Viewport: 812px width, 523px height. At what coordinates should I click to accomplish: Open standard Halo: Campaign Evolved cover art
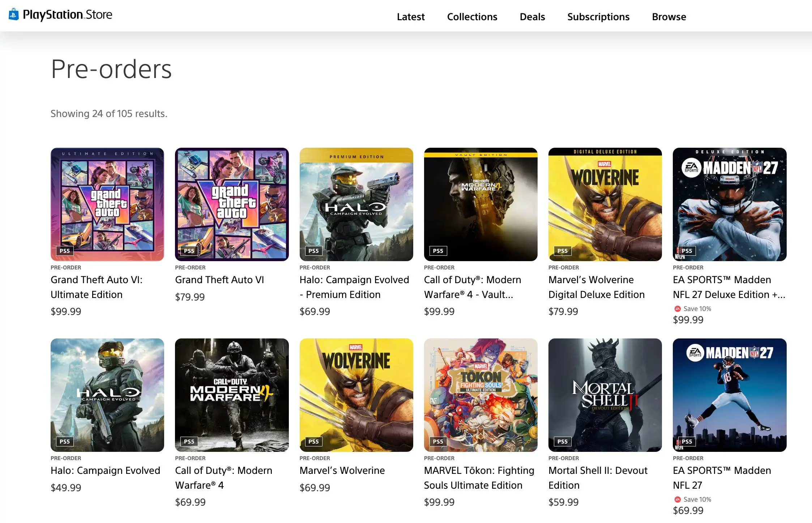tap(107, 395)
